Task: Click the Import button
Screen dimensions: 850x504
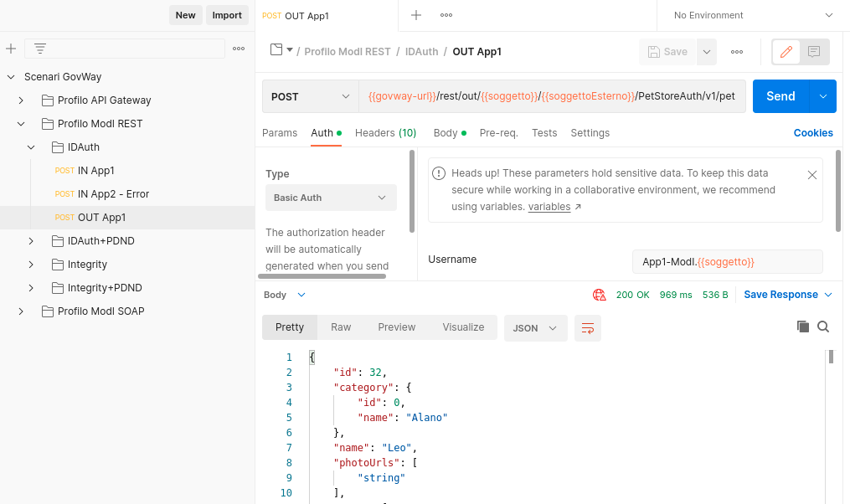Action: click(227, 15)
